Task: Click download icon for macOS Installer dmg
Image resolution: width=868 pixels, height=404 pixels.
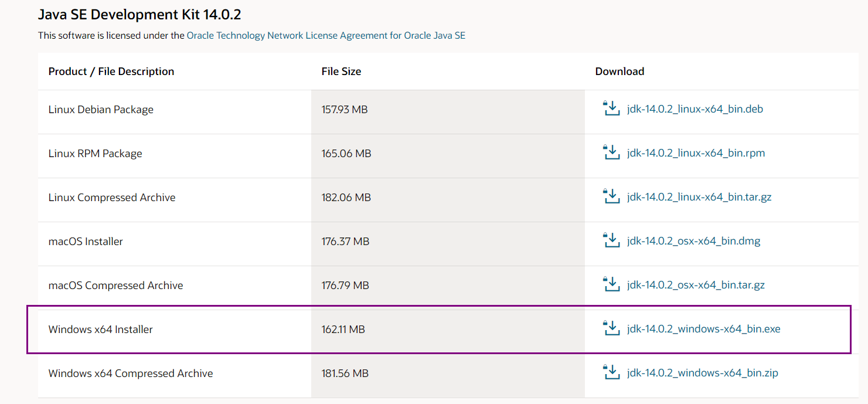Action: (611, 240)
